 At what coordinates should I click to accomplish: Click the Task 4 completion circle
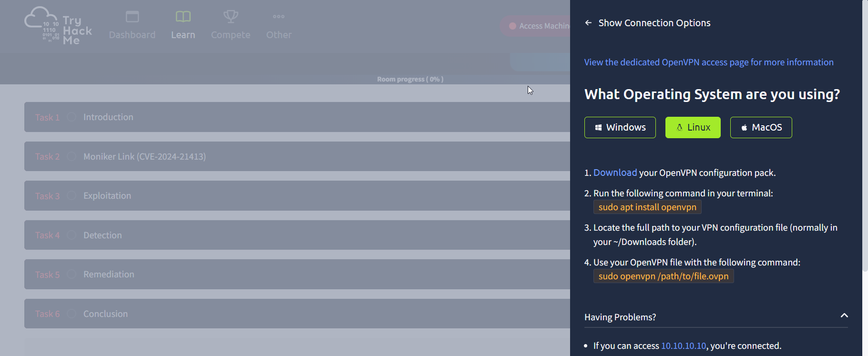(71, 235)
